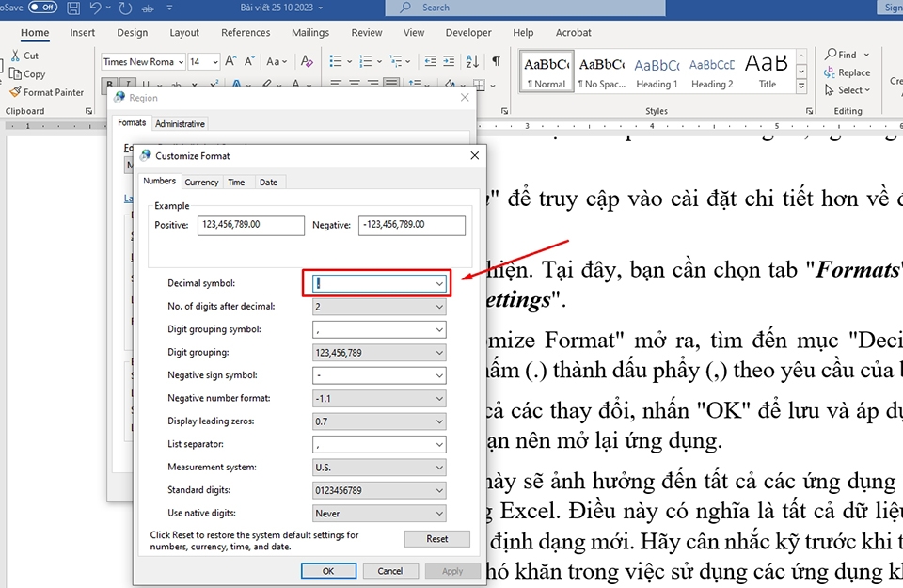Open Negative number format dropdown

[x=379, y=399]
